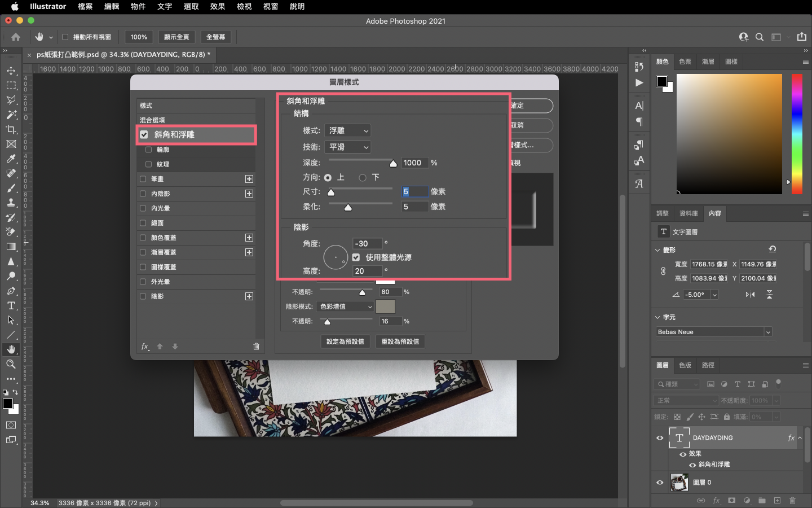Select the 下 direction radio button
Viewport: 812px width, 508px height.
(x=363, y=178)
